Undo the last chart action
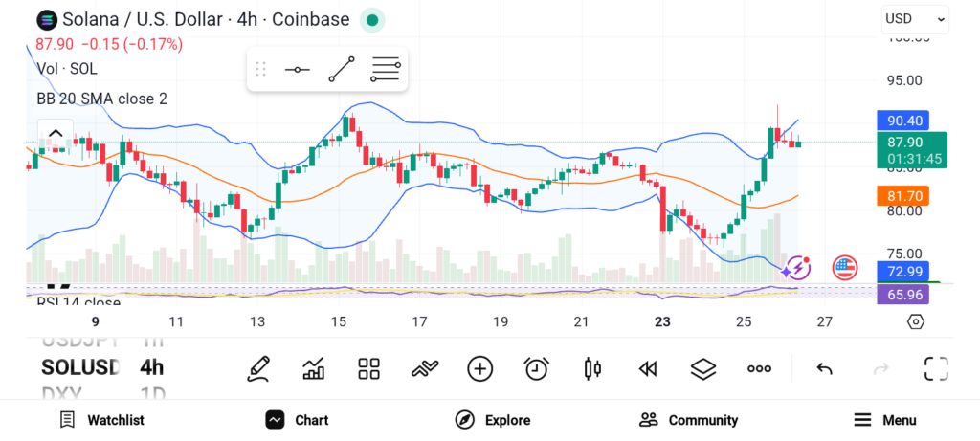 coord(824,368)
